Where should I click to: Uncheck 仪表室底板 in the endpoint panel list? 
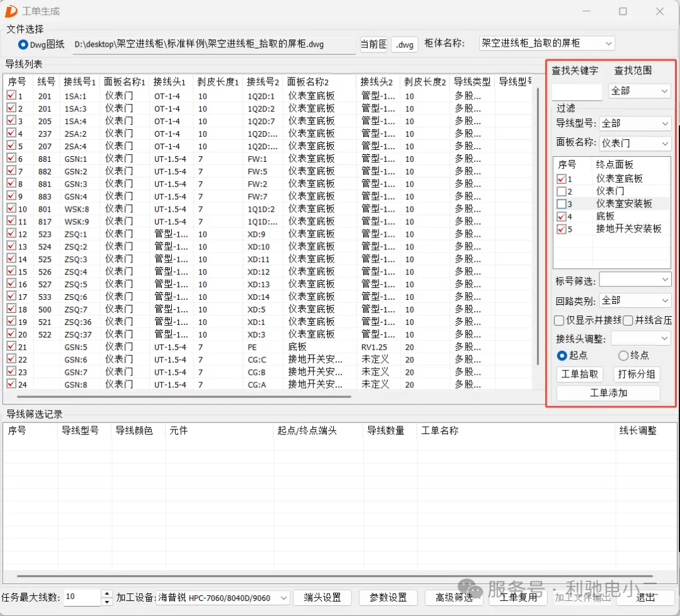point(561,179)
